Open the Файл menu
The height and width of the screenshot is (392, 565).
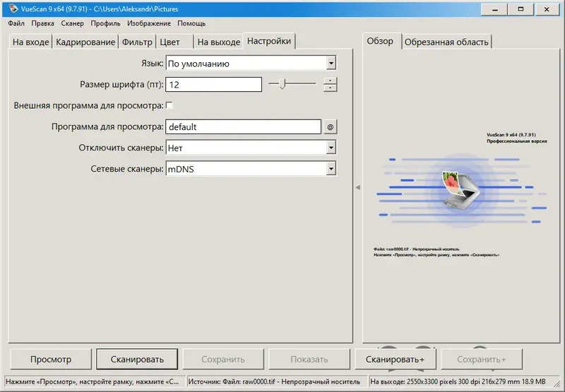[16, 23]
